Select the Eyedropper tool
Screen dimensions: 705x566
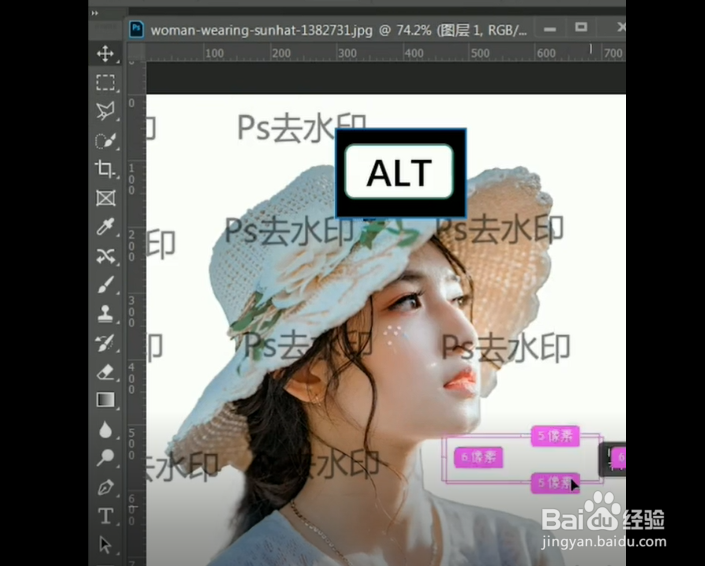coord(105,227)
